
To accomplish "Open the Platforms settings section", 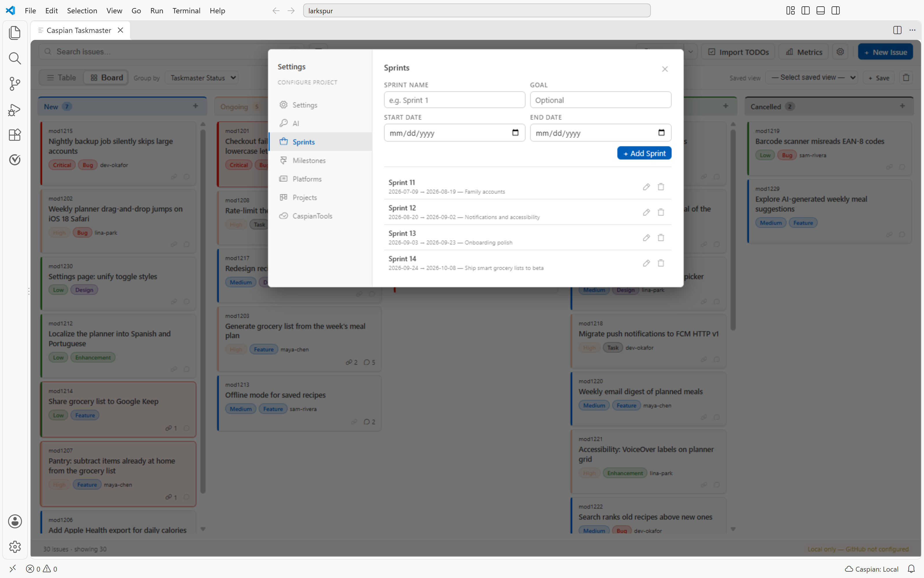I will pos(320,179).
